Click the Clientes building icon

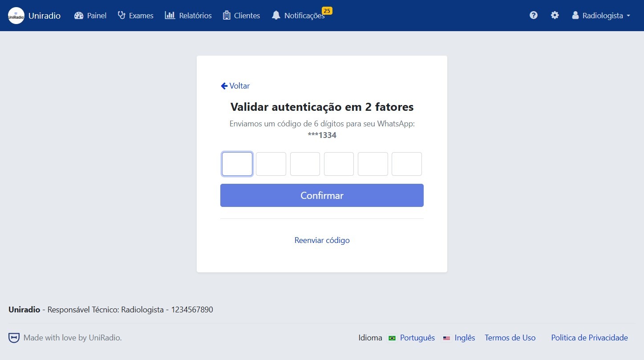pos(227,15)
